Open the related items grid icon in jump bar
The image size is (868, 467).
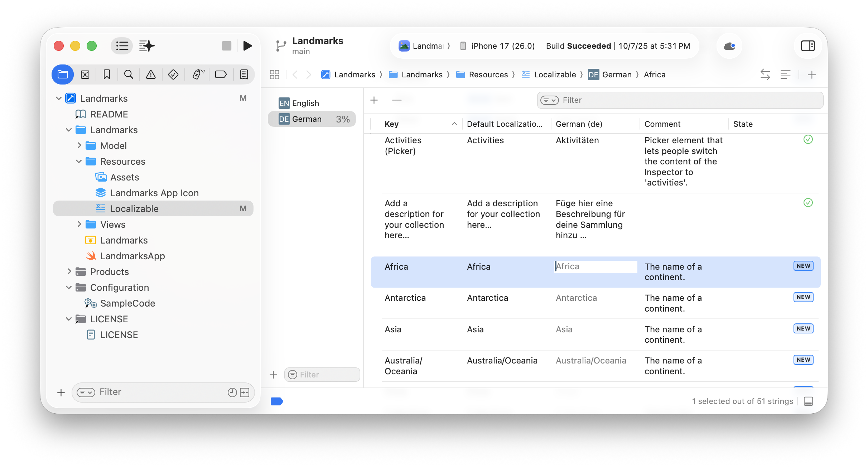tap(274, 74)
